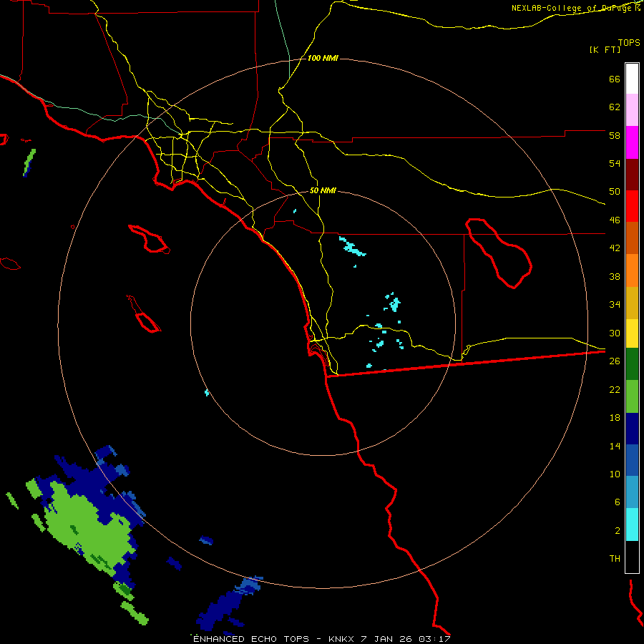The width and height of the screenshot is (644, 644).
Task: Click the legend value '22'
Action: [615, 389]
